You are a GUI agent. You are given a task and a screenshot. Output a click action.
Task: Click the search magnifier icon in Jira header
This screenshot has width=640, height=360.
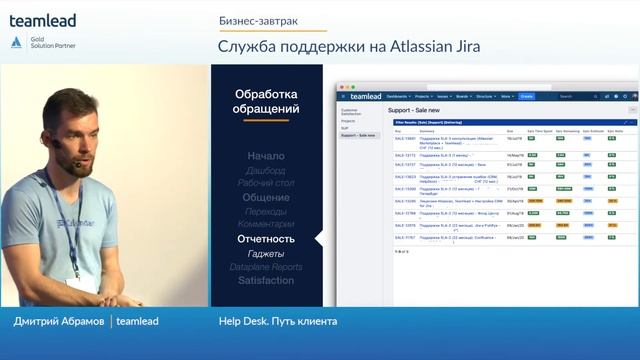[x=596, y=96]
